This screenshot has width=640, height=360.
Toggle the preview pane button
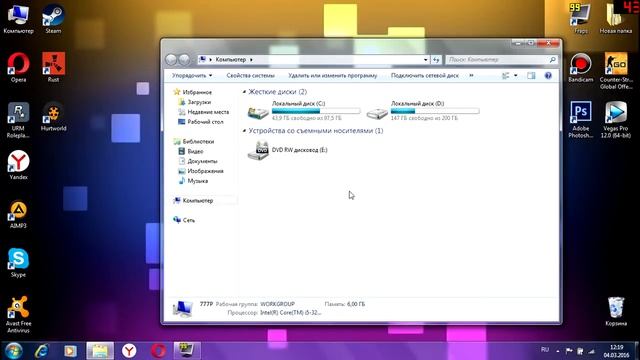coord(531,76)
